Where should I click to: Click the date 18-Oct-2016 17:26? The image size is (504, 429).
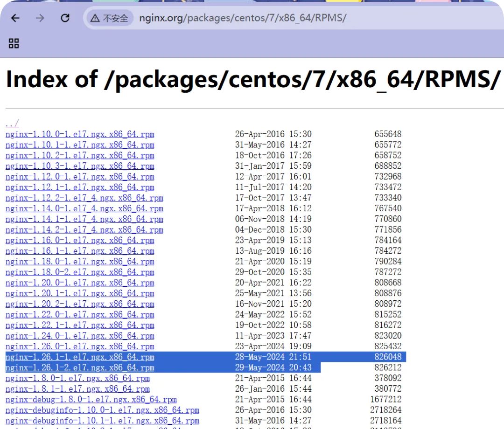coord(273,155)
